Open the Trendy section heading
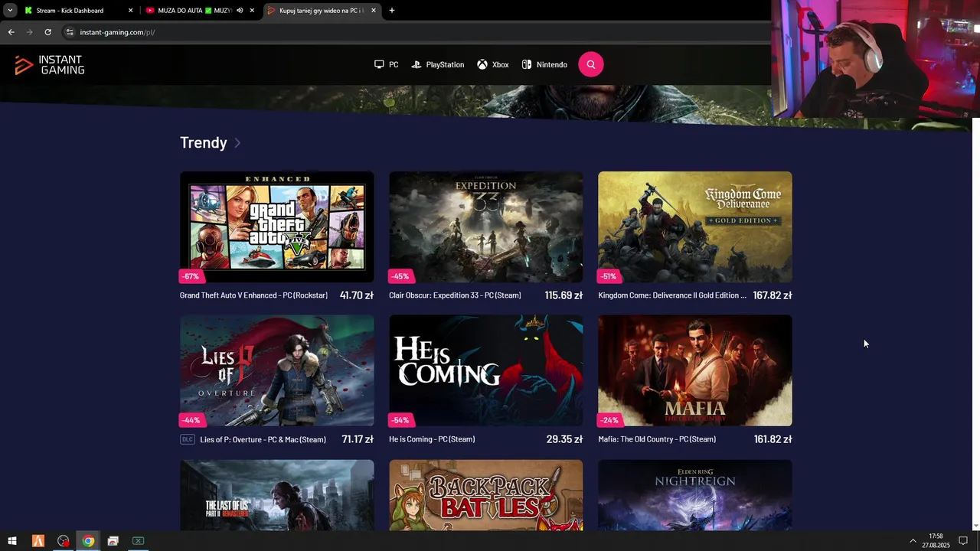The image size is (980, 551). pos(204,142)
